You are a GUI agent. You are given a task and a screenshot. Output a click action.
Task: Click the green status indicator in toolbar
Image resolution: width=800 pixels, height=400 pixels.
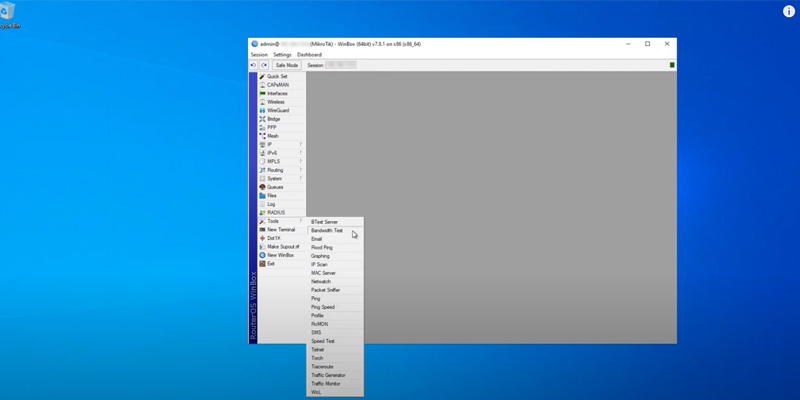click(672, 65)
